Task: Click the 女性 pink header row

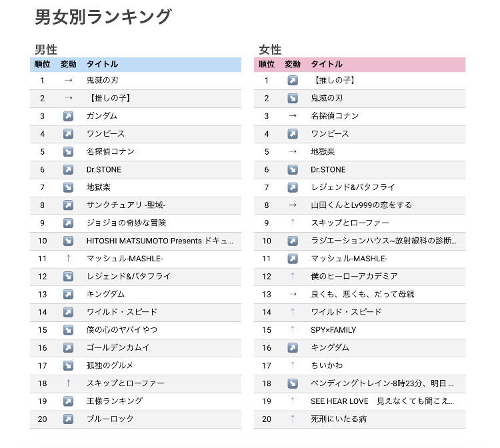Action: point(360,65)
